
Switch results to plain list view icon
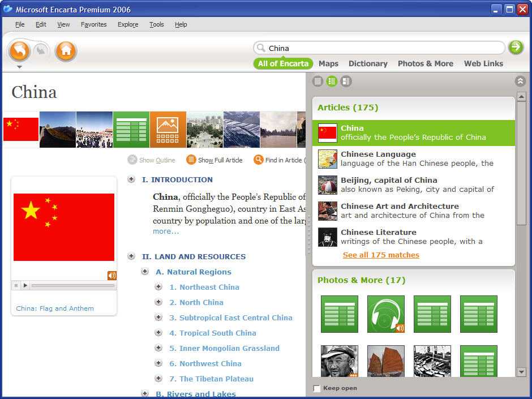pyautogui.click(x=318, y=81)
